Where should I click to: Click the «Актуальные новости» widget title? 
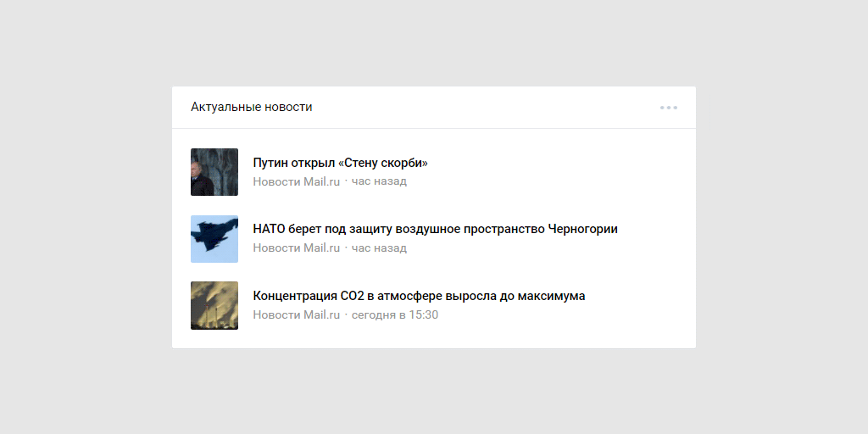(251, 107)
